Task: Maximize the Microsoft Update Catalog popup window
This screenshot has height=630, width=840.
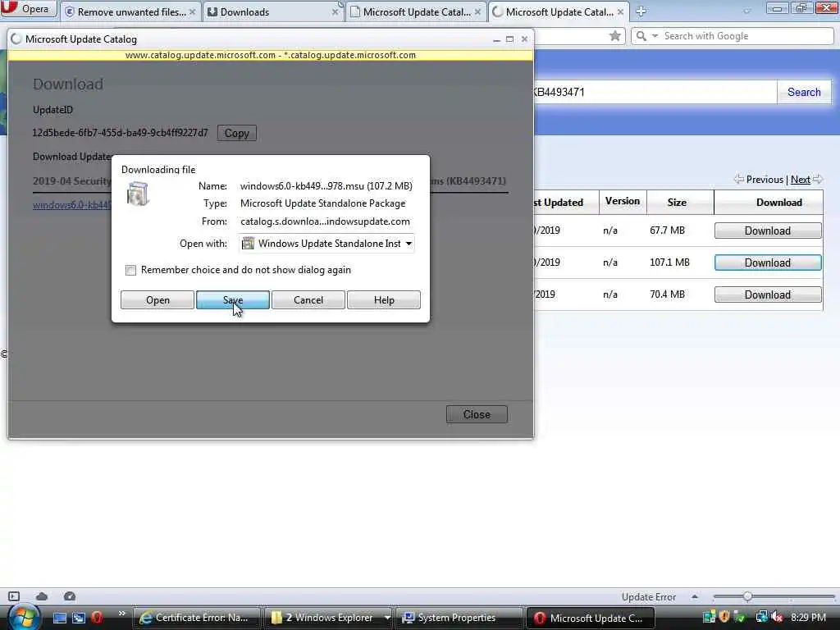Action: tap(510, 39)
